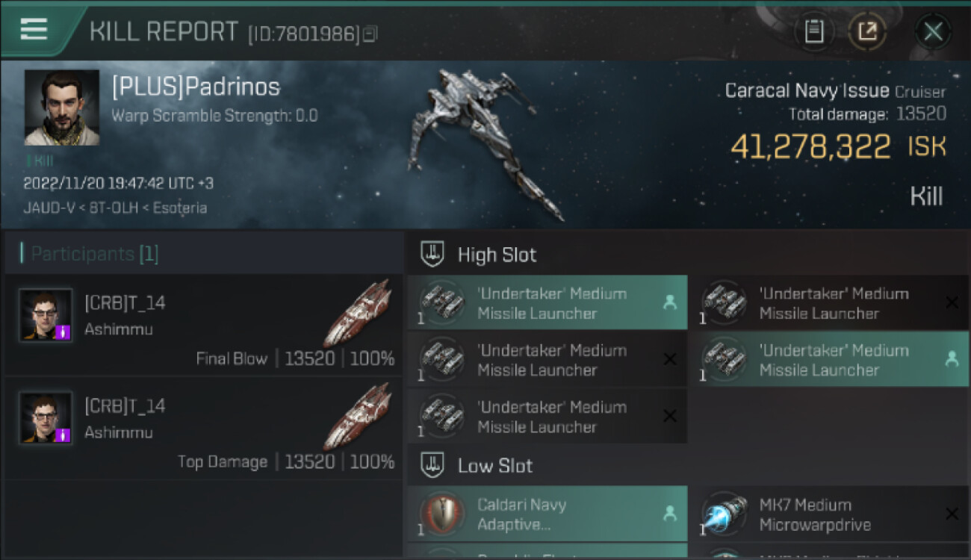This screenshot has width=971, height=560.
Task: Open the clipboard icon in header
Action: click(x=814, y=31)
